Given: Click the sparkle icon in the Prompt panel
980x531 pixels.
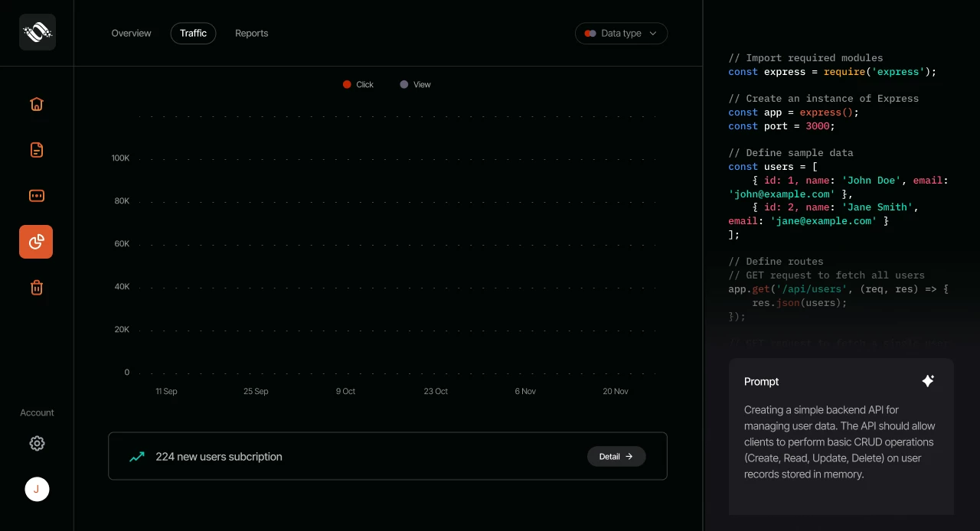Looking at the screenshot, I should tap(928, 380).
